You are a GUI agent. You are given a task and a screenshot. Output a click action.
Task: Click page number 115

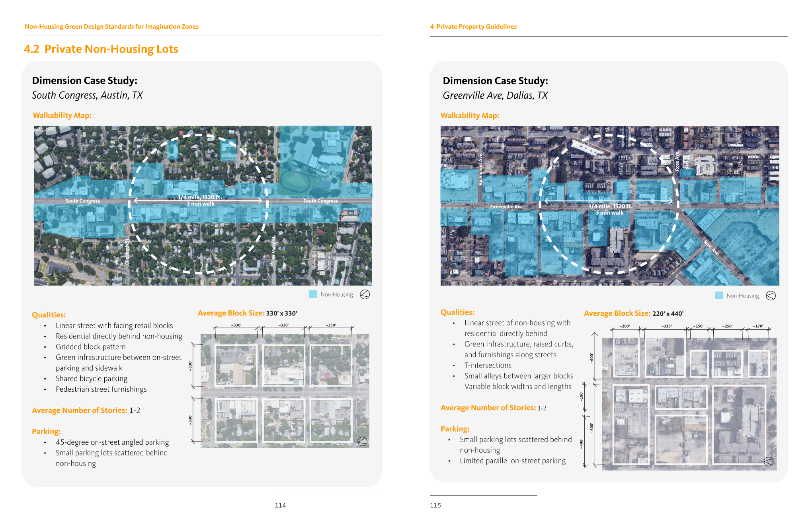[x=435, y=505]
